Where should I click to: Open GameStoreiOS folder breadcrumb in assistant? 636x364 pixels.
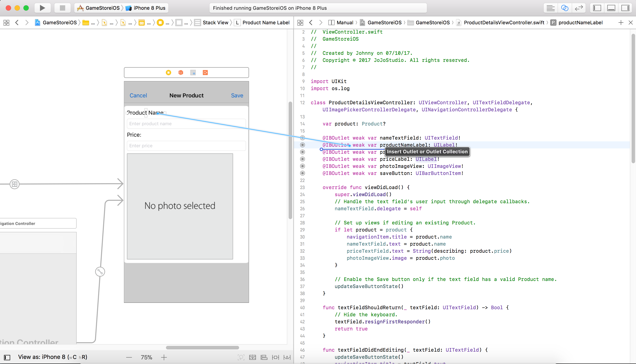429,23
